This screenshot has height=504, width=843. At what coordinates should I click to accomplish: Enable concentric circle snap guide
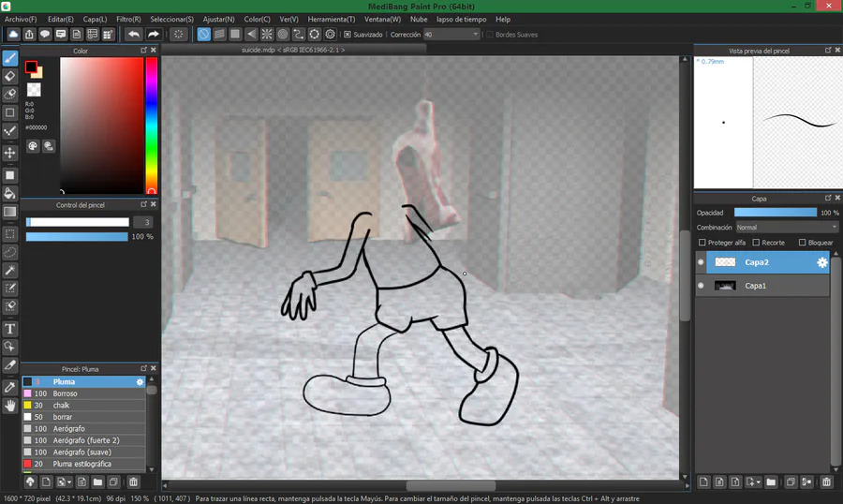coord(283,35)
